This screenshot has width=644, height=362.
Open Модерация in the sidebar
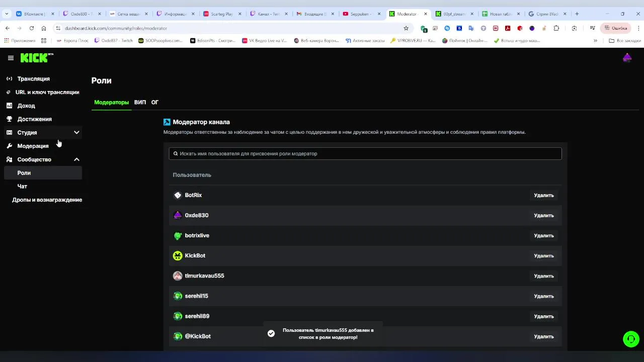click(x=33, y=146)
